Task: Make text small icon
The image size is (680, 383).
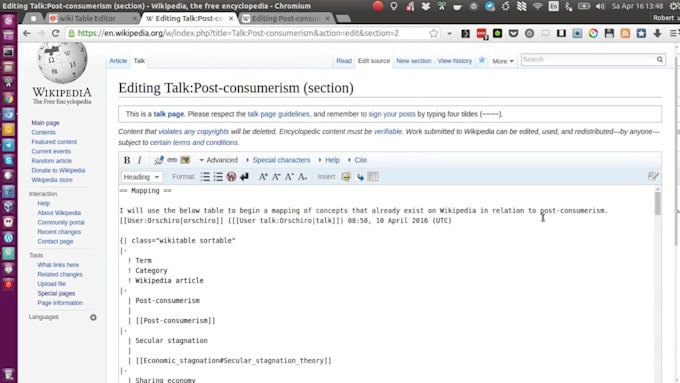Action: tap(276, 177)
